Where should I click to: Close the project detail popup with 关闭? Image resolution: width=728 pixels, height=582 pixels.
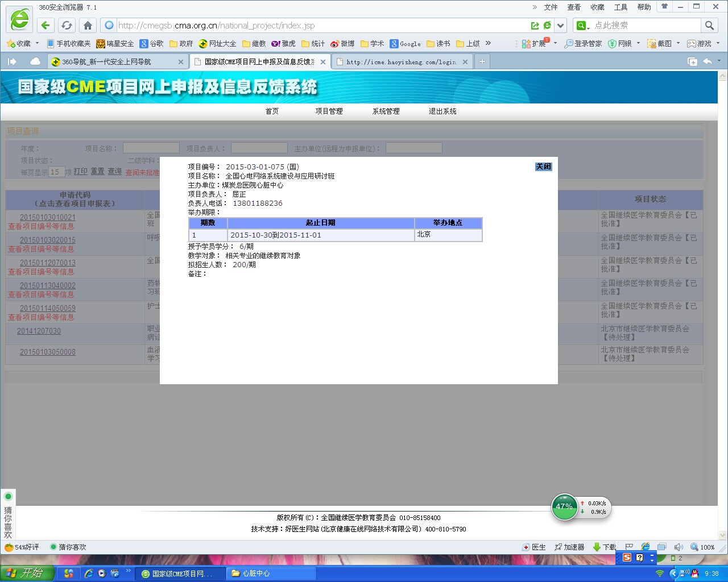click(543, 167)
